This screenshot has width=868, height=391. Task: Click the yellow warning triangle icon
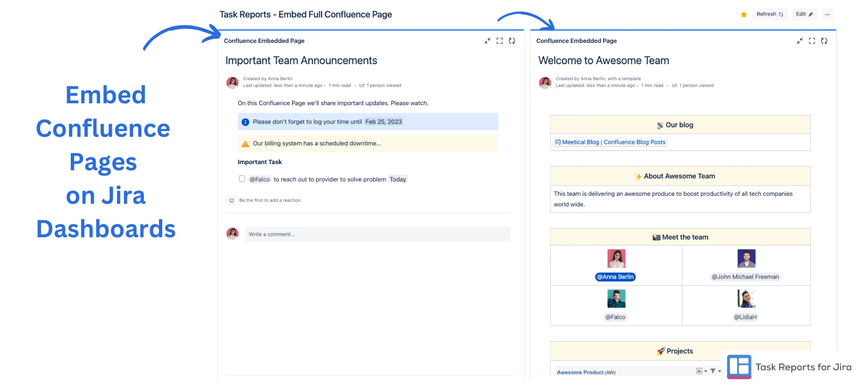click(245, 144)
